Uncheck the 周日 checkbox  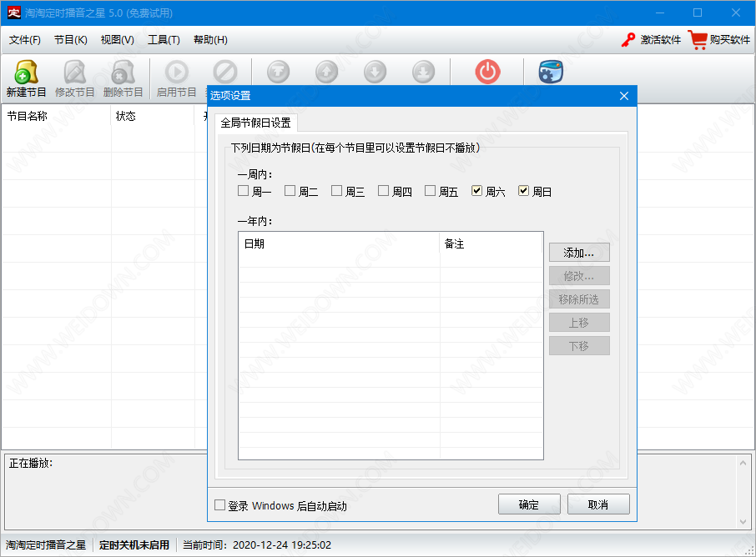tap(523, 191)
